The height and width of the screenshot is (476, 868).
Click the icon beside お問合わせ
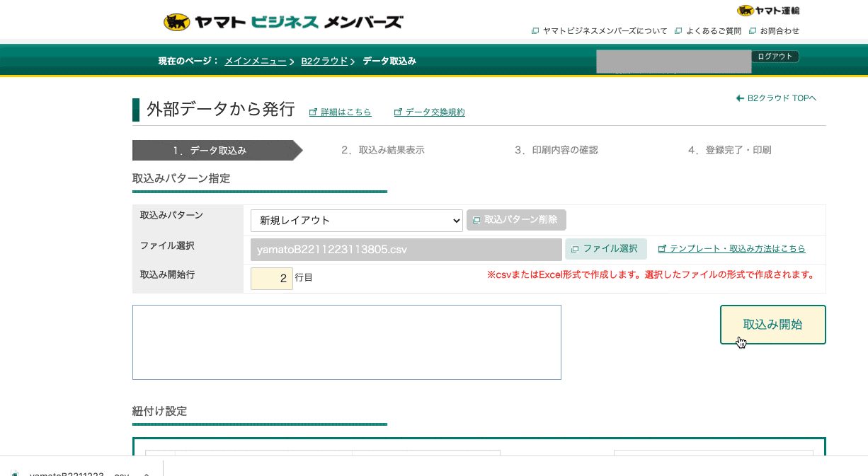tap(752, 30)
